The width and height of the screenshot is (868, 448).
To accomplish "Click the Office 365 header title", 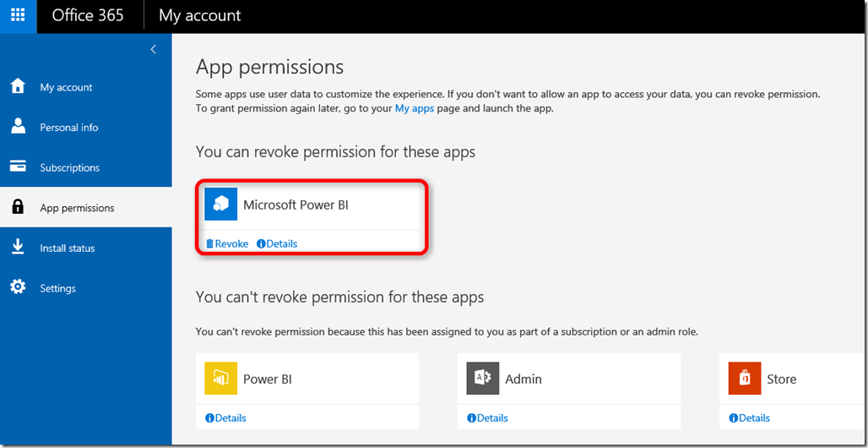I will coord(88,15).
